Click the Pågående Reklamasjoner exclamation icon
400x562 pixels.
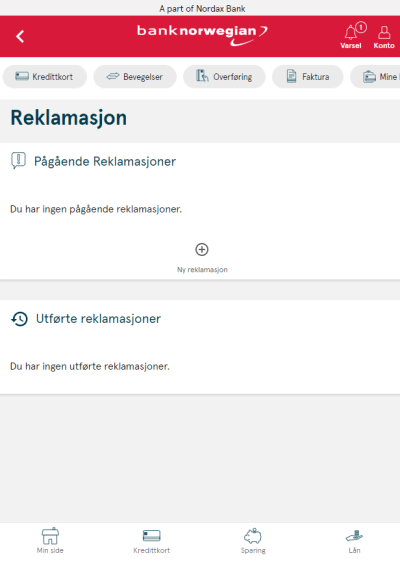(x=18, y=161)
